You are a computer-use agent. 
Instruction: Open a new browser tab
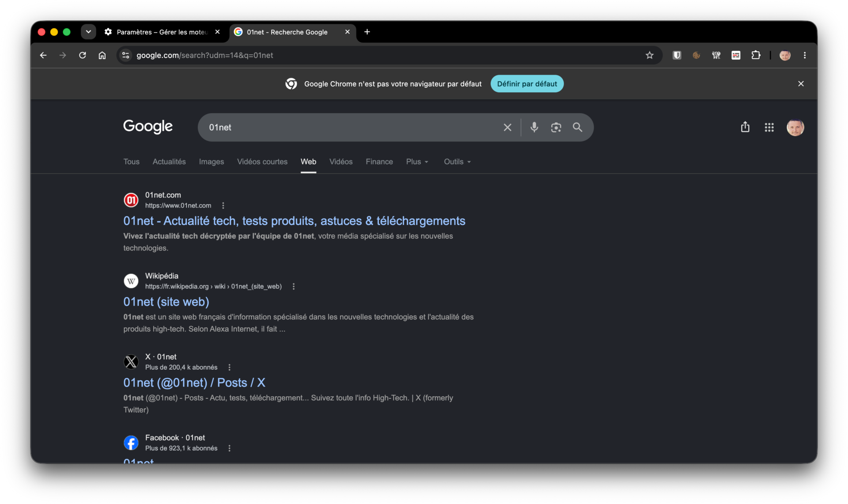[x=367, y=32]
